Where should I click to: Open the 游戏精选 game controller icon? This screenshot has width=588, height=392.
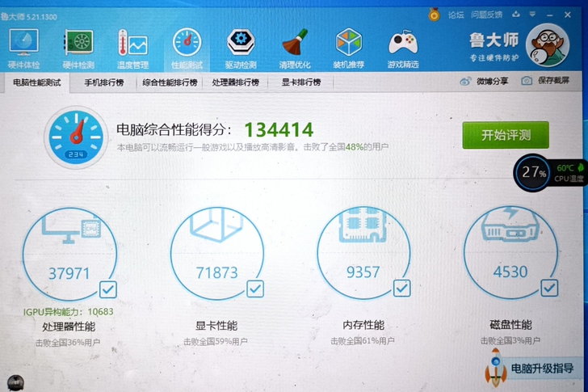[403, 49]
